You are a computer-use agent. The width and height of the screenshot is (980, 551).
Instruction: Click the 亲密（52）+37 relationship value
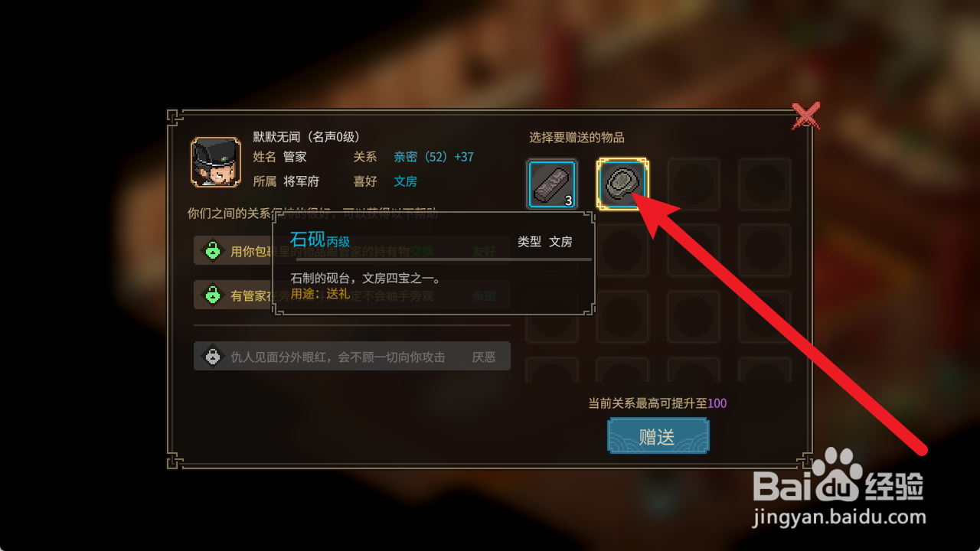tap(434, 157)
